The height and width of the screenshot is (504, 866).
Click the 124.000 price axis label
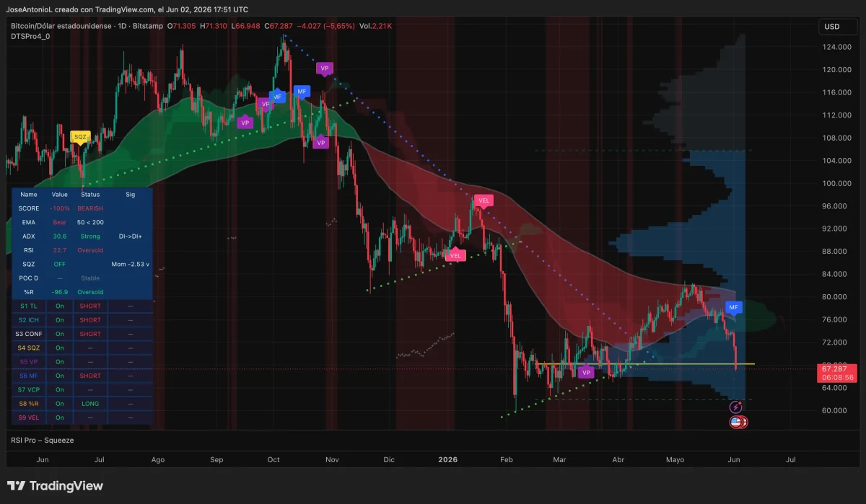click(837, 47)
